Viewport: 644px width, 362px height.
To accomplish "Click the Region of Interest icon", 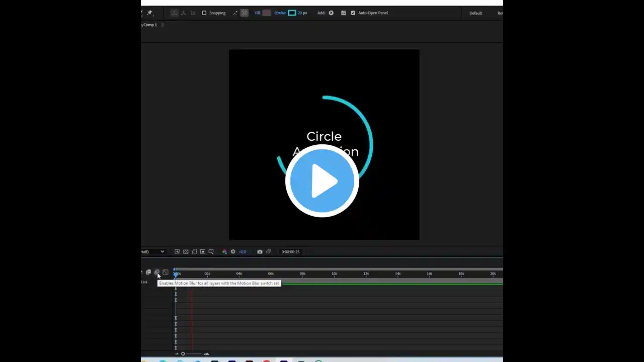I will [203, 252].
